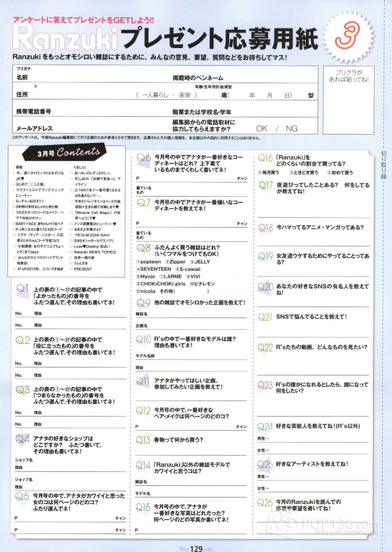Select the Q2 question marker
This screenshot has width=392, height=552.
(x=23, y=340)
